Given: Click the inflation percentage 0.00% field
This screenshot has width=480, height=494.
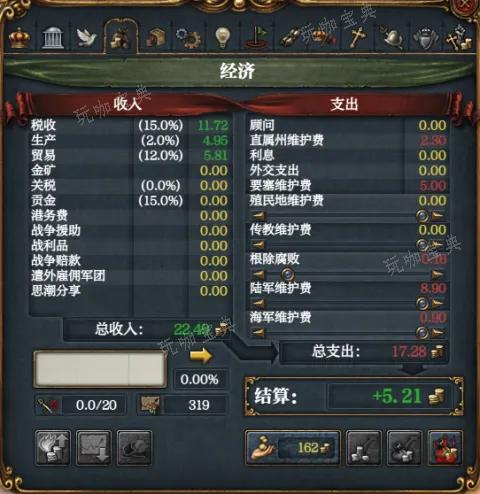Looking at the screenshot, I should [x=200, y=379].
